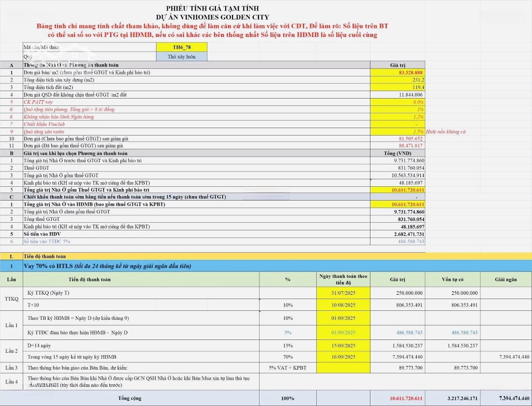Click the 'Giải ngân' column header
Screen dimensions: 532x406
coord(506,279)
